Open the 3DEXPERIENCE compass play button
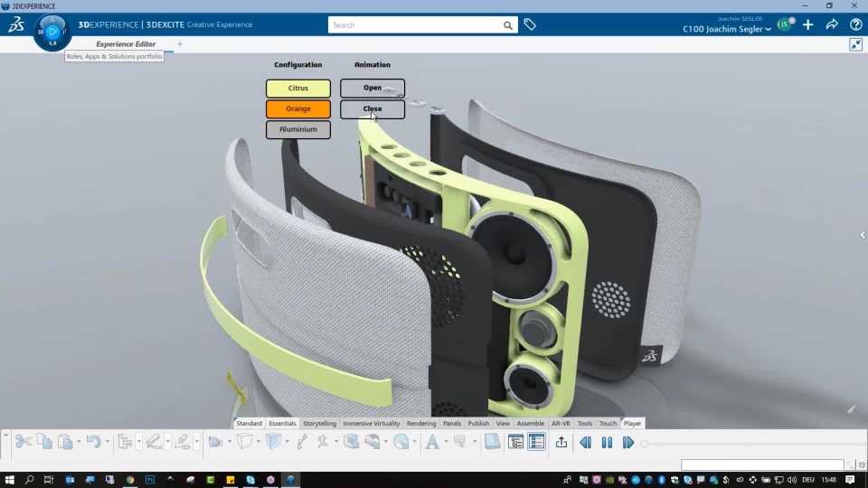868x488 pixels. 52,32
